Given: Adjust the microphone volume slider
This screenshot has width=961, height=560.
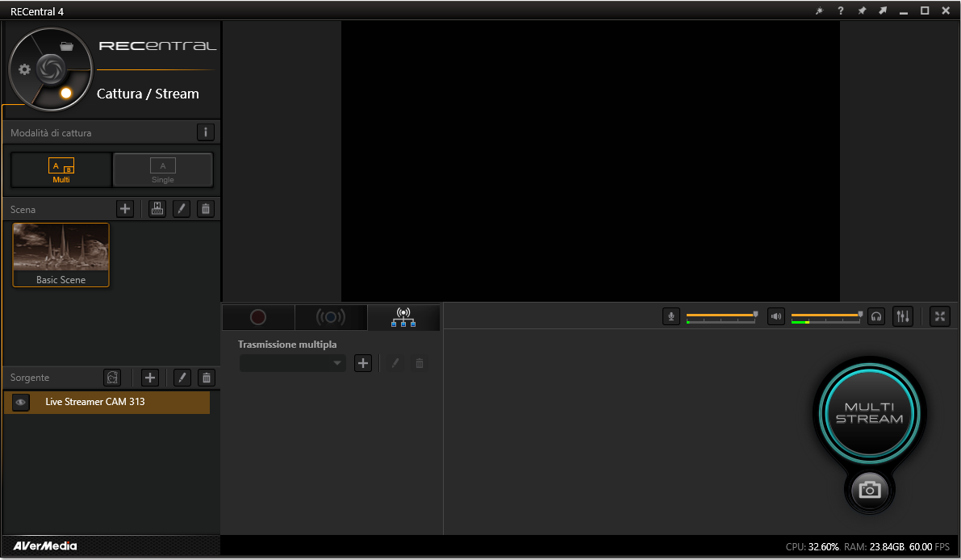Looking at the screenshot, I should pyautogui.click(x=722, y=316).
